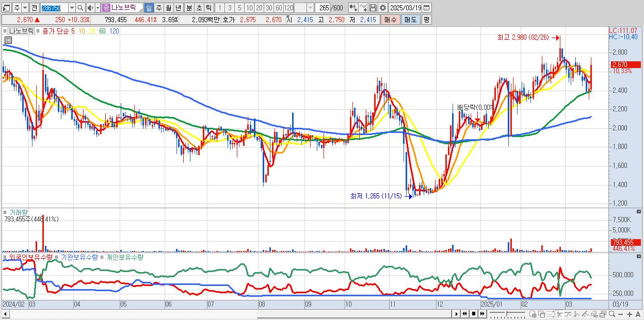Select the 월 (monthly) period toggle

[169, 8]
